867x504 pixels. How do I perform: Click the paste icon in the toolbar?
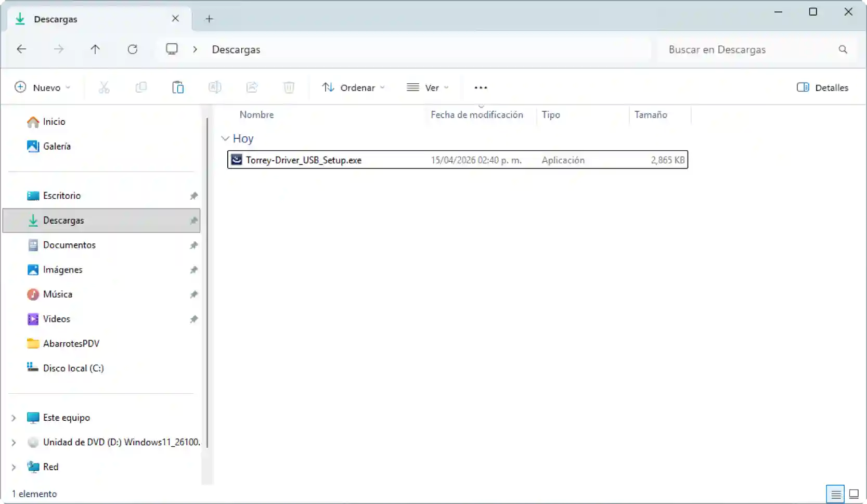coord(178,87)
